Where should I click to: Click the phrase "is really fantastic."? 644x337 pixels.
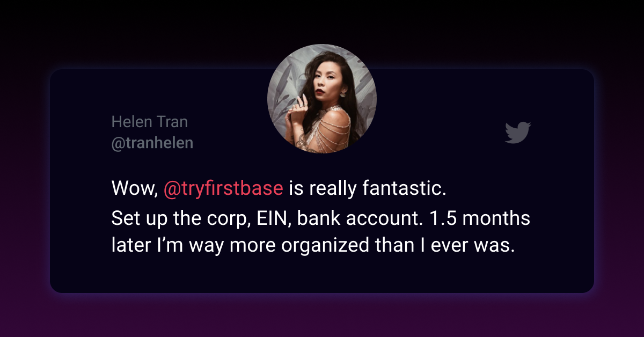coord(368,188)
